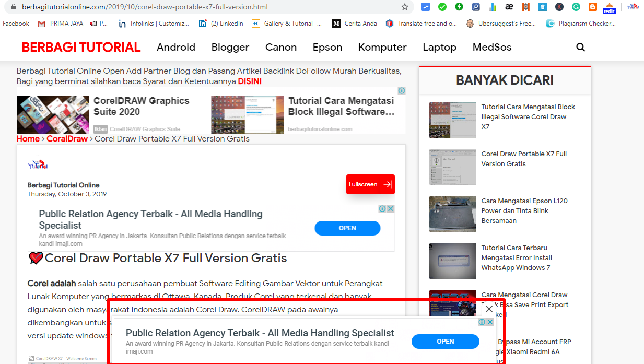Open the MedSos menu item
Viewport: 644px width, 364px height.
coord(492,47)
